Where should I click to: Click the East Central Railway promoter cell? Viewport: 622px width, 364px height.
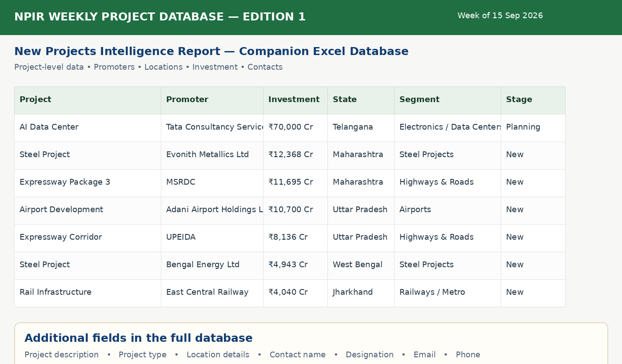click(212, 293)
